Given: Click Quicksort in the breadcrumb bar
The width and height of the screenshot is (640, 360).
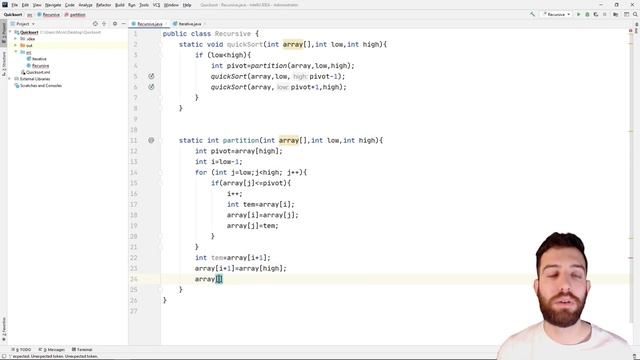Looking at the screenshot, I should [13, 14].
